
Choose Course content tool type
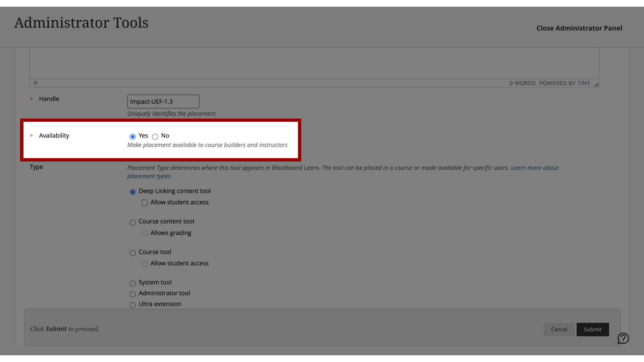132,223
